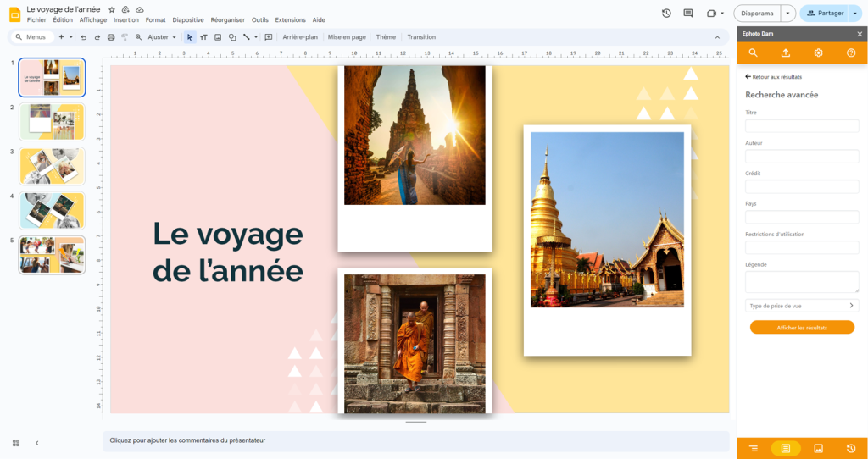Open the Fichier menu
The width and height of the screenshot is (868, 459).
36,20
